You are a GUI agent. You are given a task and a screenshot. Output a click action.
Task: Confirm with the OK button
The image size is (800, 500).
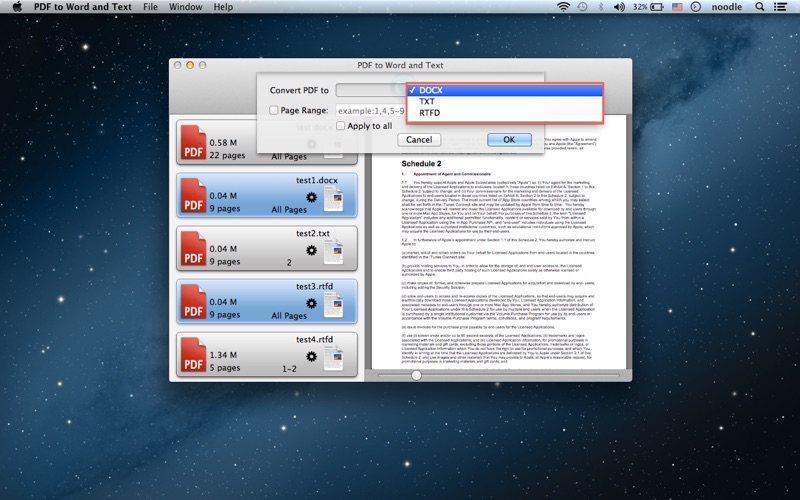coord(509,140)
